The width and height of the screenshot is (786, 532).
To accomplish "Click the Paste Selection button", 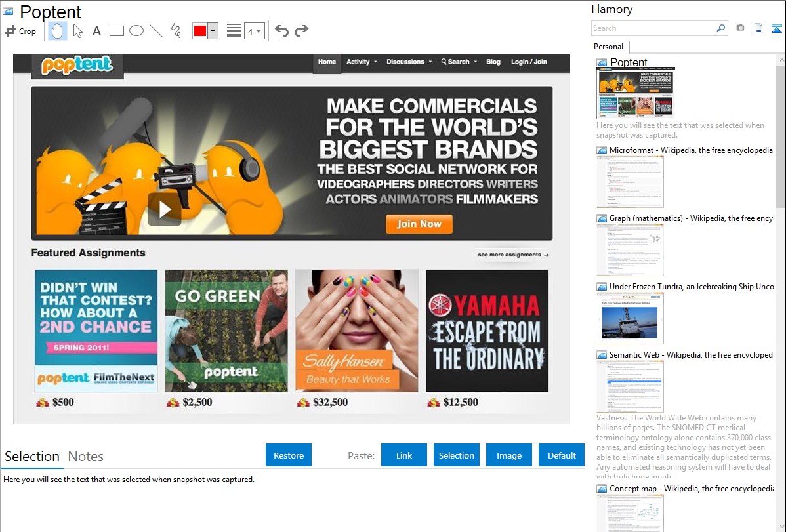I will pyautogui.click(x=456, y=455).
